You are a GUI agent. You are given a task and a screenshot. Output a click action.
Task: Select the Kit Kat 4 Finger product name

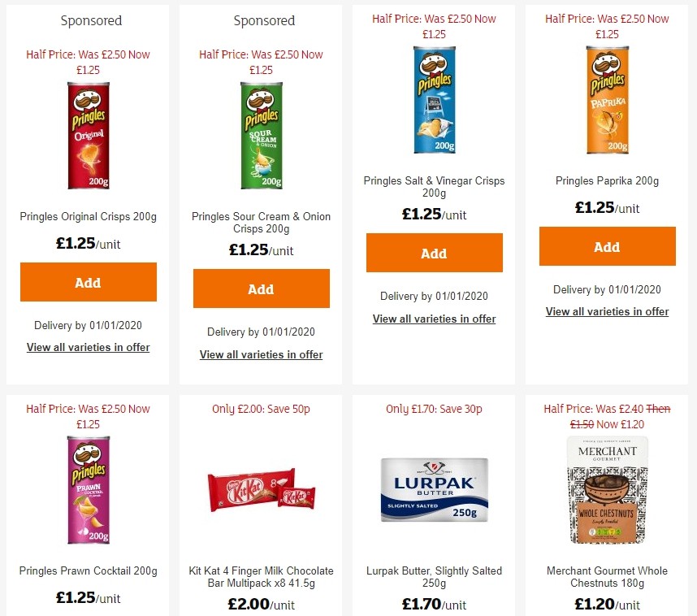[x=261, y=577]
